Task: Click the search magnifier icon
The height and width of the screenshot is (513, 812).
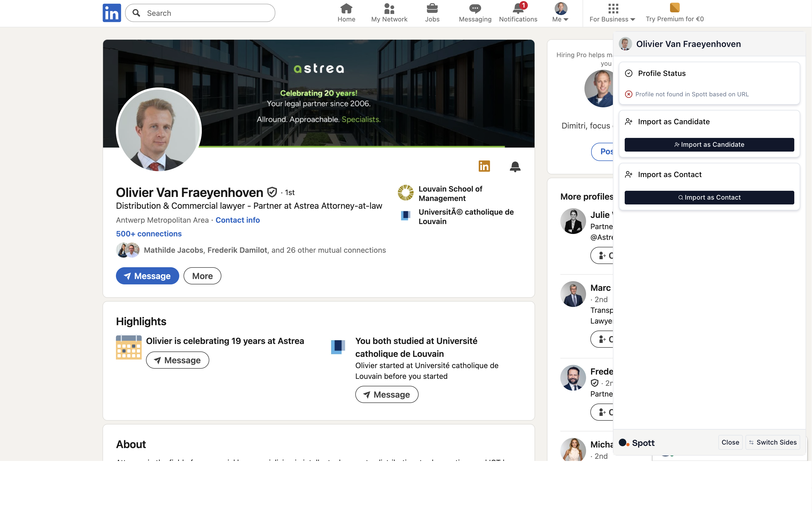Action: (x=136, y=13)
